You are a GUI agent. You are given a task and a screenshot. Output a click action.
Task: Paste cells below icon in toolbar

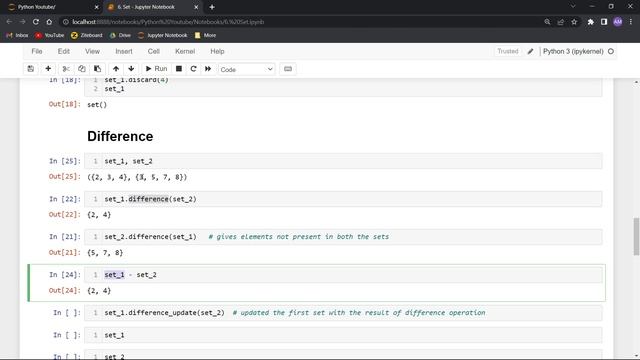[98, 69]
